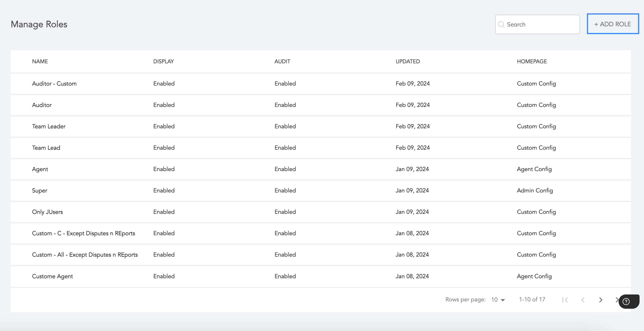
Task: Open the Agent role row
Action: tap(40, 169)
